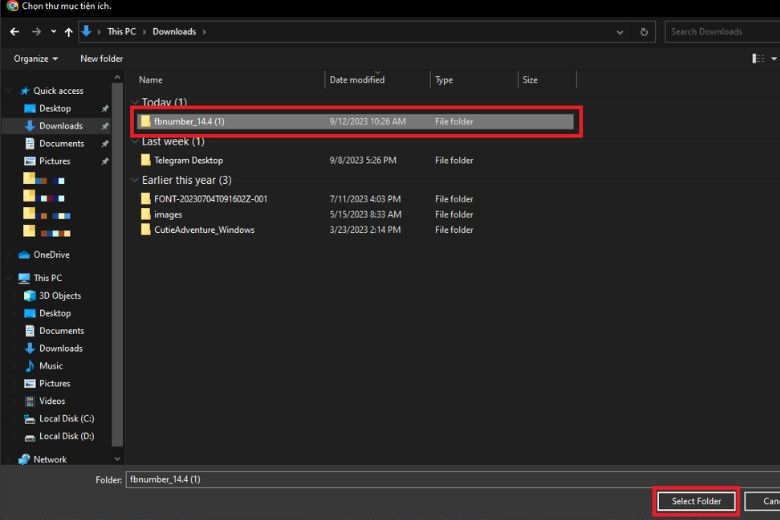Open Network in navigation pane

(x=50, y=460)
